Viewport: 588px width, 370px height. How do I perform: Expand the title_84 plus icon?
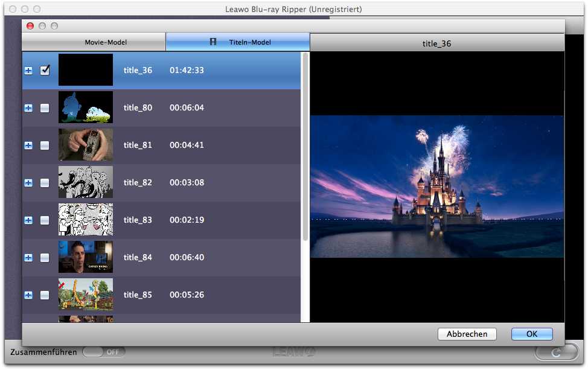[28, 258]
